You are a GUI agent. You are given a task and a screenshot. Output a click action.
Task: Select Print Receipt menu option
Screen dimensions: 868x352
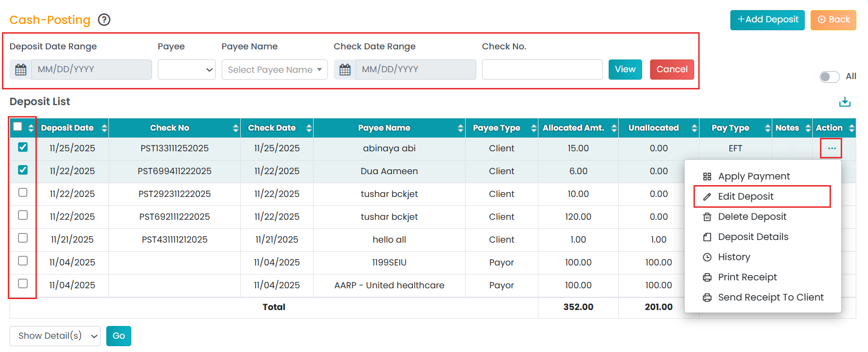(747, 277)
